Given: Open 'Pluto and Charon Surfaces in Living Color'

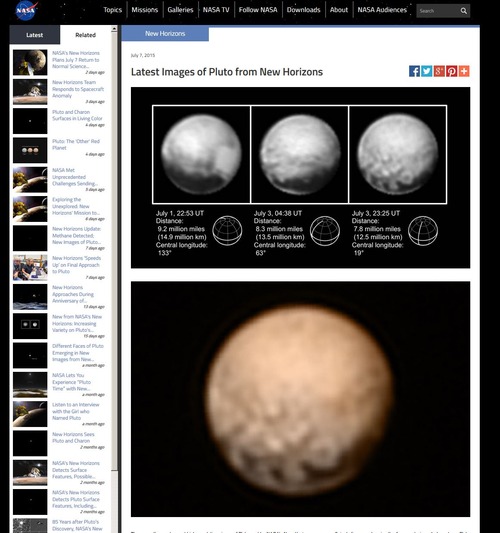Looking at the screenshot, I should [x=77, y=115].
